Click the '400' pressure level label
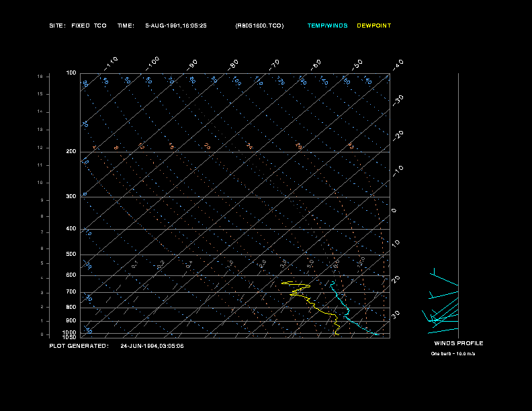532x411 pixels. point(71,228)
